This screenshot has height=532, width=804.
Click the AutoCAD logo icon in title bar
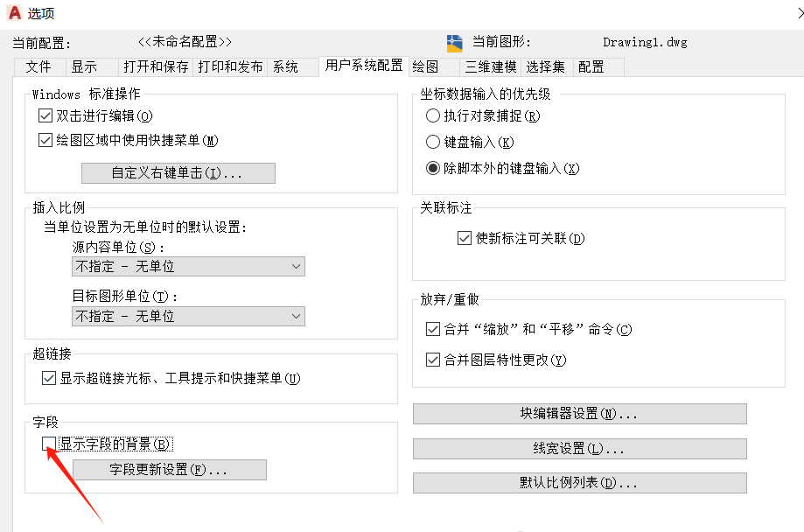13,12
